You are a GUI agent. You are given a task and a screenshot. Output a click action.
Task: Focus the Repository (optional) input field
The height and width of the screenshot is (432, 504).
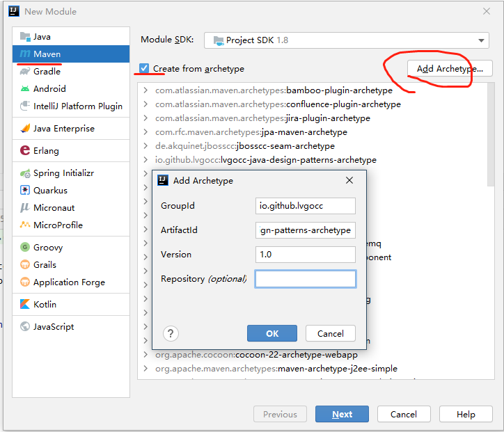click(x=306, y=279)
